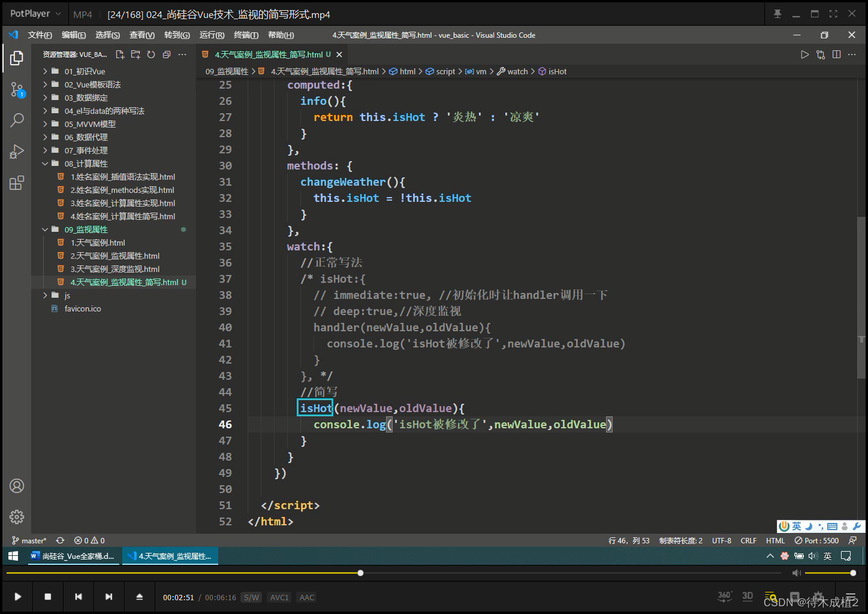This screenshot has height=614, width=868.
Task: Open the Manage gear in the activity bar
Action: [x=17, y=516]
